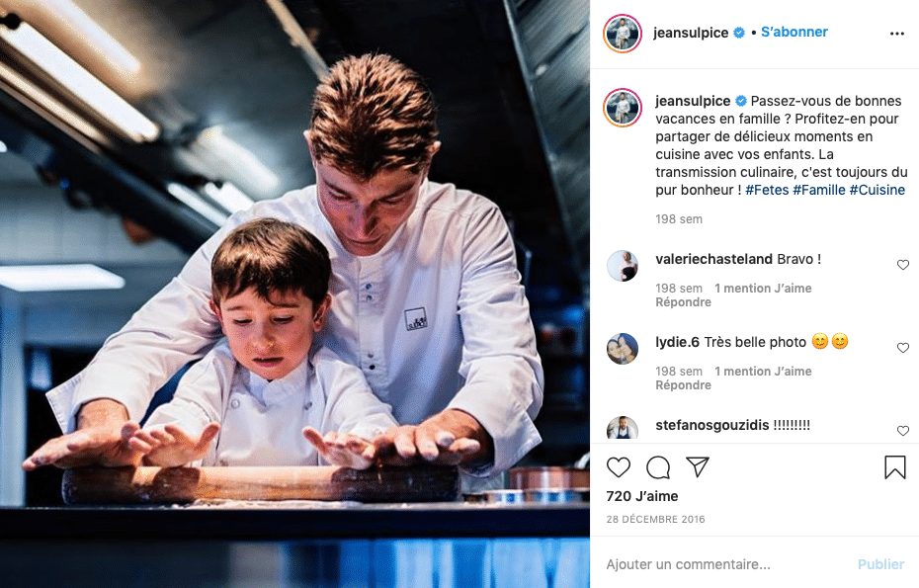The width and height of the screenshot is (919, 588).
Task: Reply to valeriechasteland's comment
Action: (x=684, y=302)
